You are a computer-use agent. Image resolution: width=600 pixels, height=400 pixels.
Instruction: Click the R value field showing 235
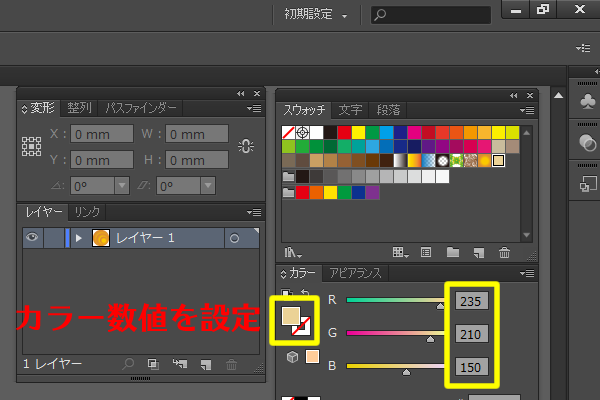tap(469, 300)
